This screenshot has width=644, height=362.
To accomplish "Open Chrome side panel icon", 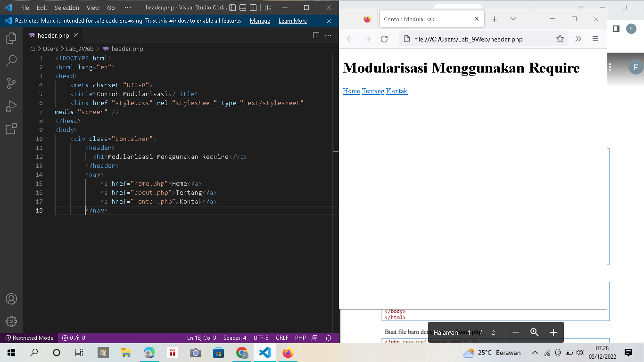I will [x=616, y=29].
